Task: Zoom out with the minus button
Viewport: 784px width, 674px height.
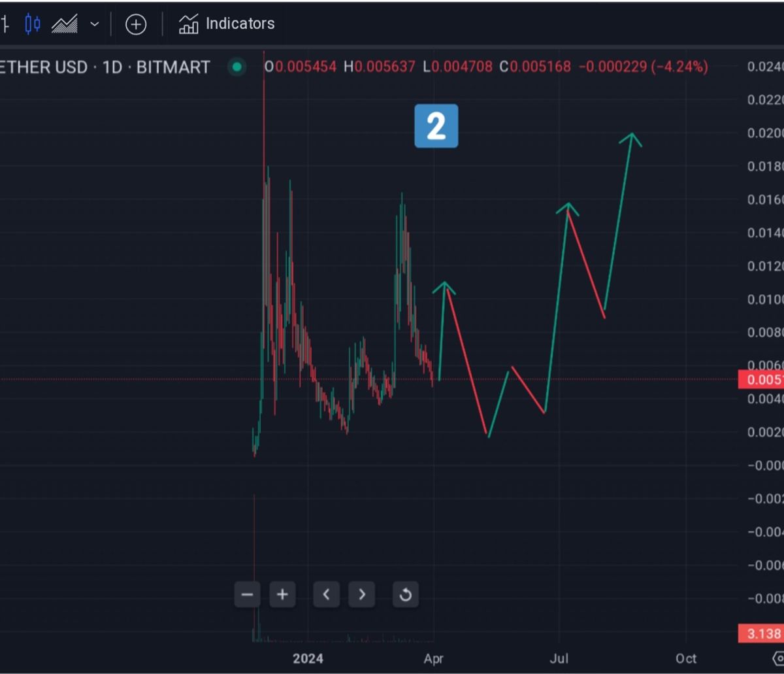Action: (248, 595)
